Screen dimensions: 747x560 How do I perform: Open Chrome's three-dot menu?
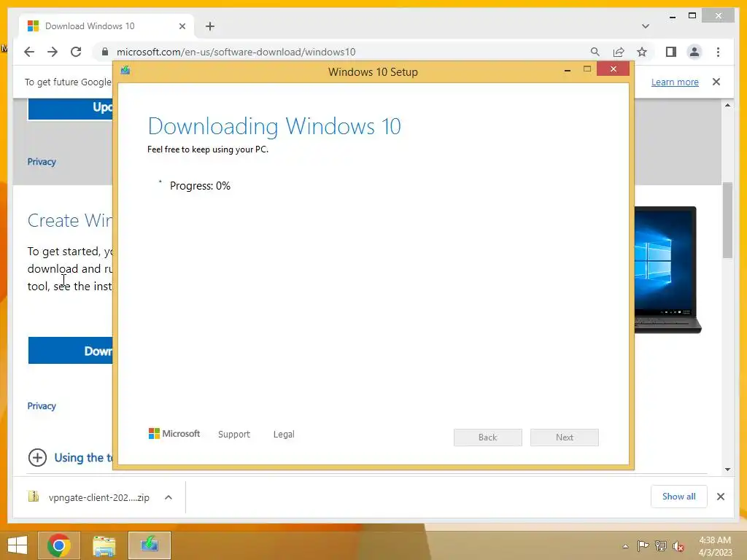718,52
